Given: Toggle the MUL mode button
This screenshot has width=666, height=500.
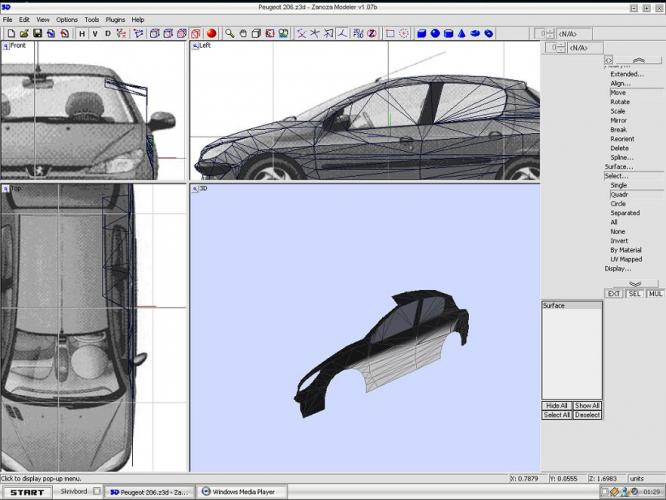Looking at the screenshot, I should 655,294.
